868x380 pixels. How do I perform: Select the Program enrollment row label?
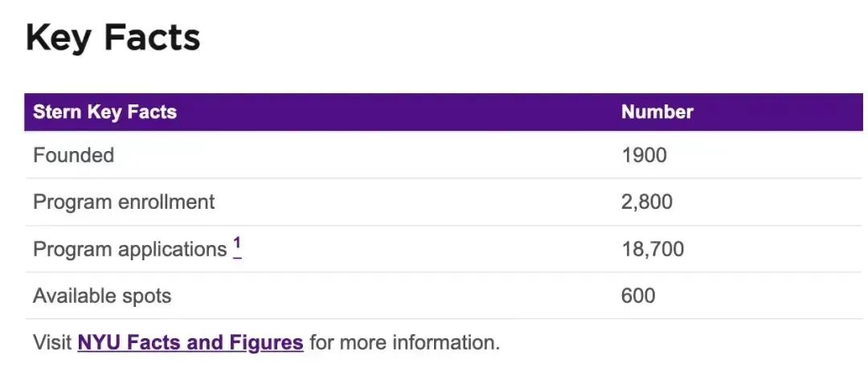pyautogui.click(x=124, y=202)
